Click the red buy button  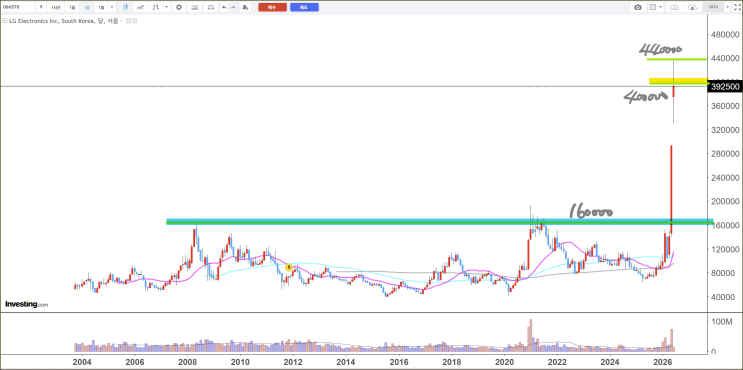pos(272,7)
